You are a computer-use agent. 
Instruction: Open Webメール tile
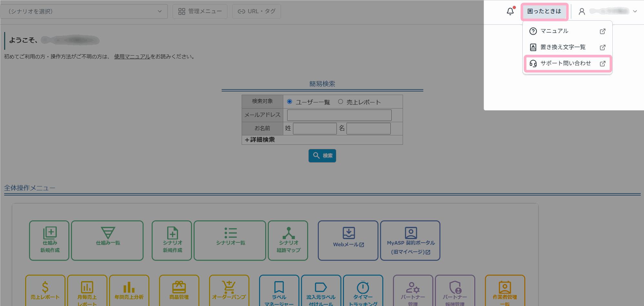coord(348,240)
